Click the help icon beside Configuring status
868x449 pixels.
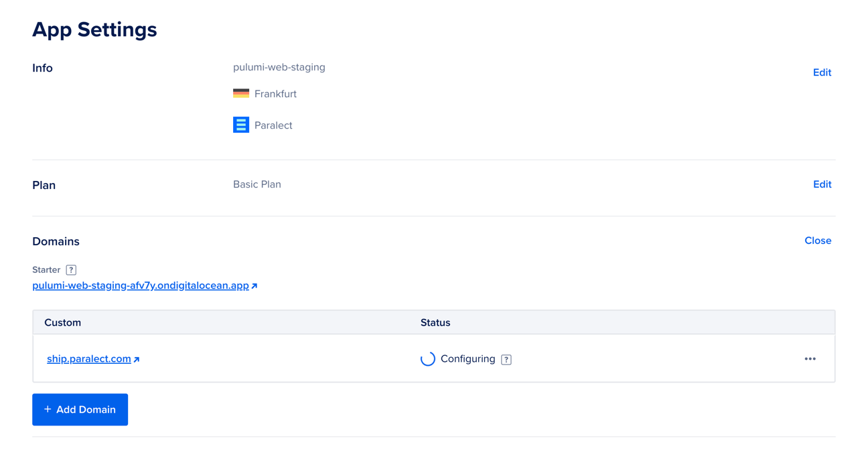point(506,359)
